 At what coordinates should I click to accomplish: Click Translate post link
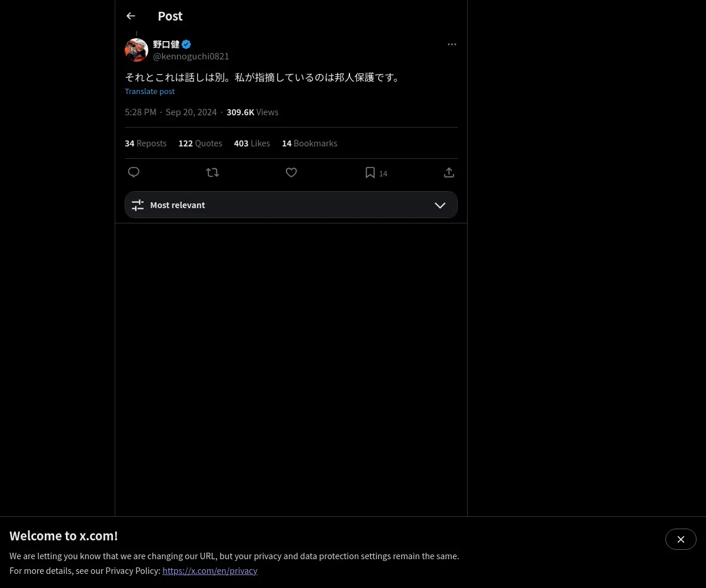(x=149, y=91)
